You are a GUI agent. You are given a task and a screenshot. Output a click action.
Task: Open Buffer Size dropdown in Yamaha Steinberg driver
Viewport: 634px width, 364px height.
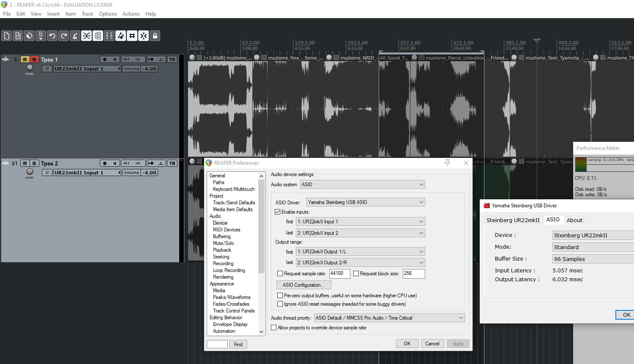(593, 259)
